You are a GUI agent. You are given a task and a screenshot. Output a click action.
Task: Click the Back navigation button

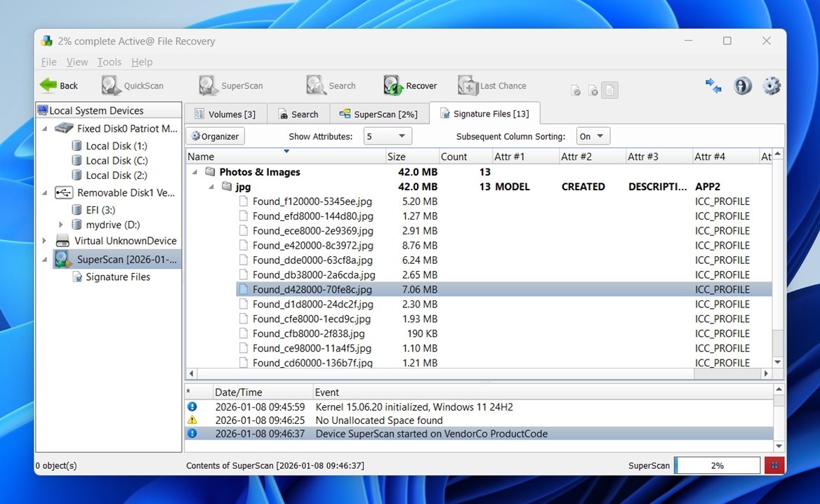60,84
